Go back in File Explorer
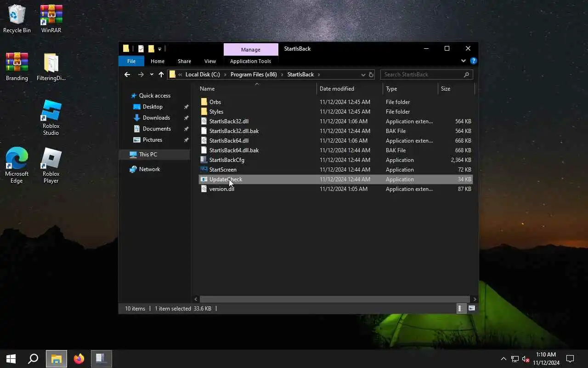The width and height of the screenshot is (588, 368). coord(127,75)
